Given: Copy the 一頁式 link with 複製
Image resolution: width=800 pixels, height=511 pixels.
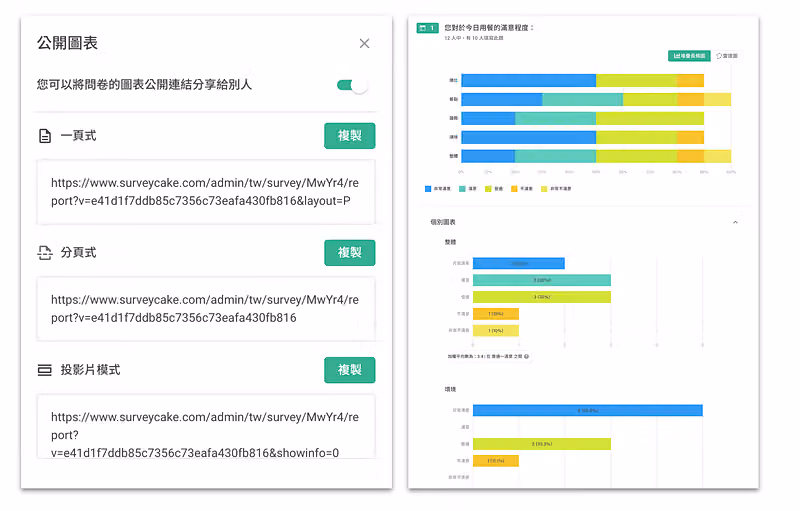Looking at the screenshot, I should tap(349, 136).
